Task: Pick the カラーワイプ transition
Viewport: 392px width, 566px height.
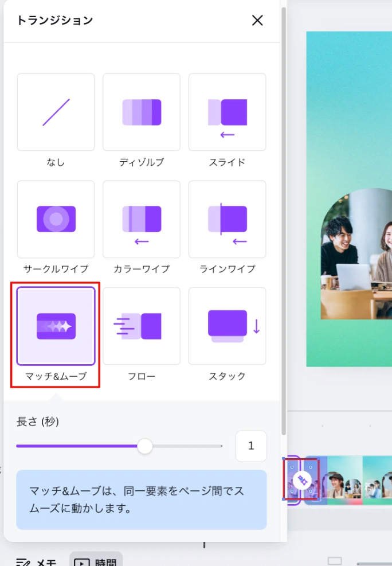Action: (x=142, y=219)
